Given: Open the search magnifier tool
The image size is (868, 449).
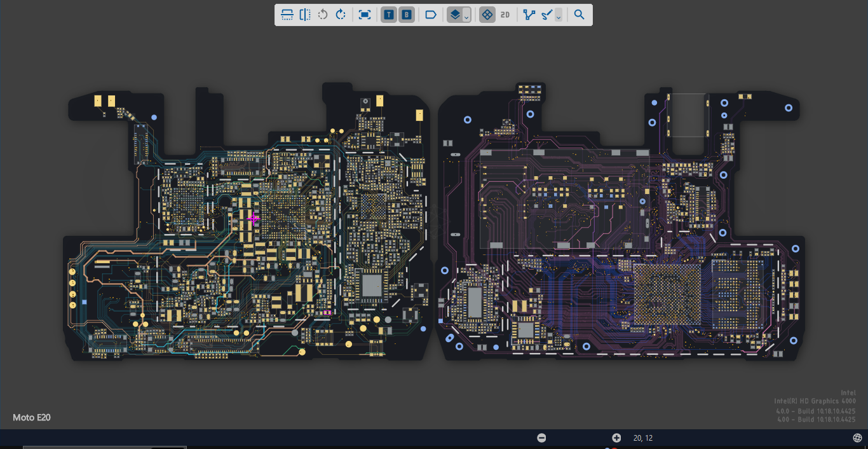Looking at the screenshot, I should click(579, 15).
